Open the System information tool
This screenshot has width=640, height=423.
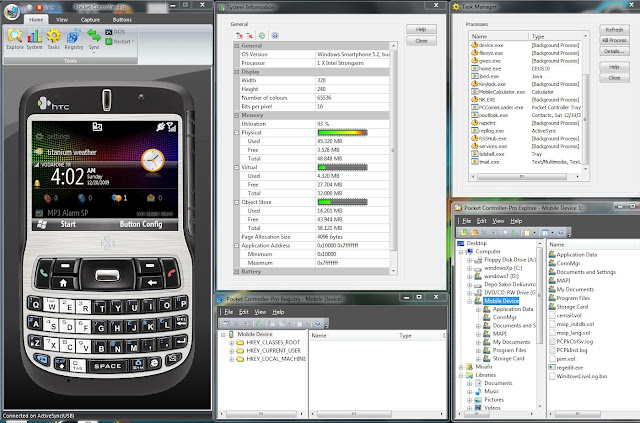click(35, 39)
